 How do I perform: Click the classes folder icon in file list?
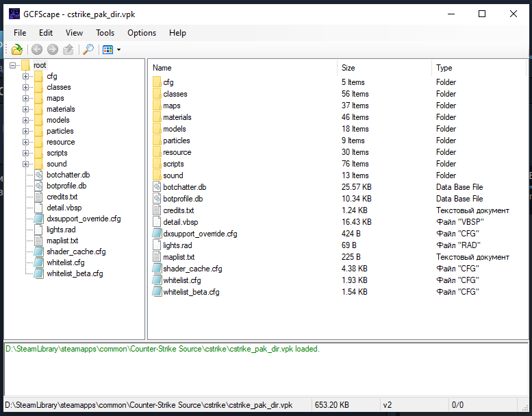(157, 94)
